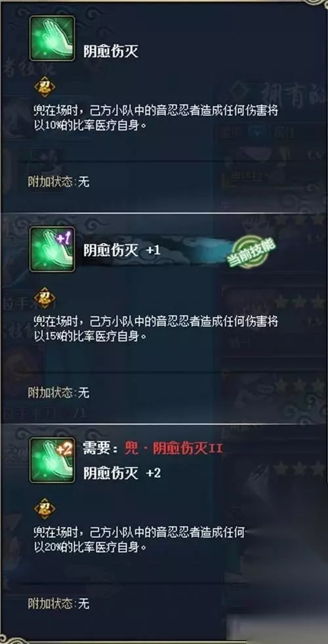This screenshot has height=644, width=328.
Task: Click the 阴愈伤灭 base skill icon
Action: (52, 38)
